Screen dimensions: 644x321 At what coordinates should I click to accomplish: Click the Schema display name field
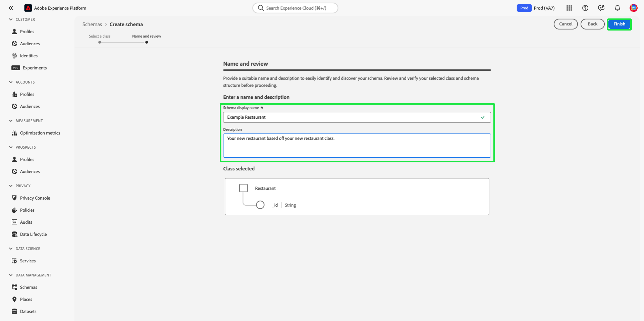pyautogui.click(x=352, y=117)
